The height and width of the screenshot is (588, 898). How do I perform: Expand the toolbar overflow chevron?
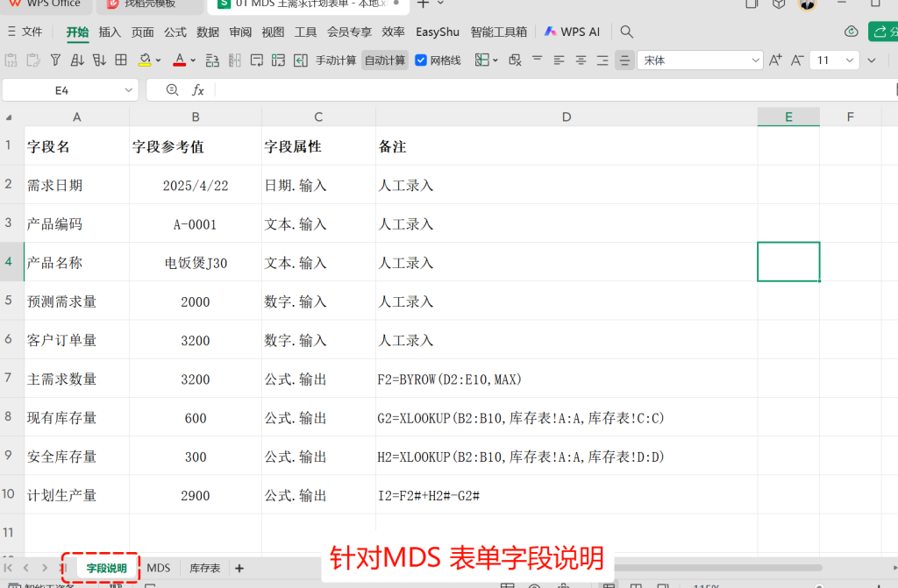click(x=872, y=60)
